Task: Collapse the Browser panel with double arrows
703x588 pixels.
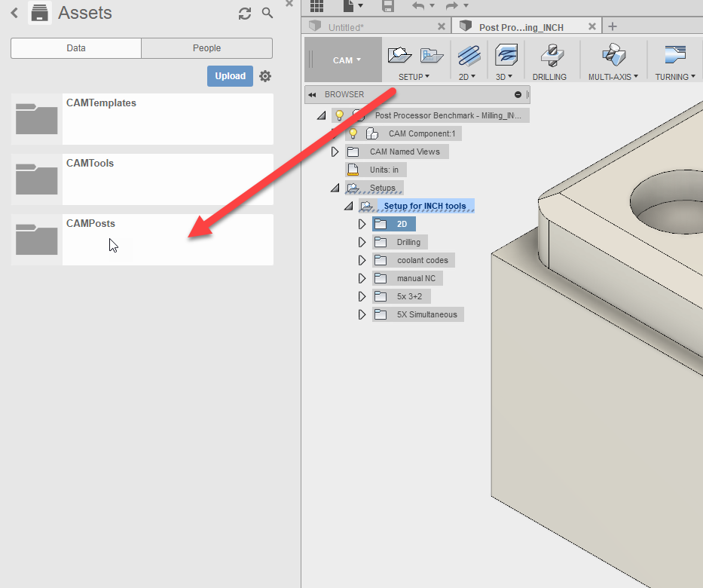Action: [313, 95]
